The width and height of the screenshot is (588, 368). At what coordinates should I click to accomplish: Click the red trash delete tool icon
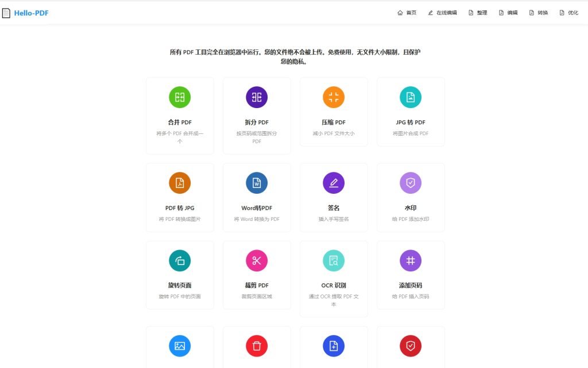(257, 346)
